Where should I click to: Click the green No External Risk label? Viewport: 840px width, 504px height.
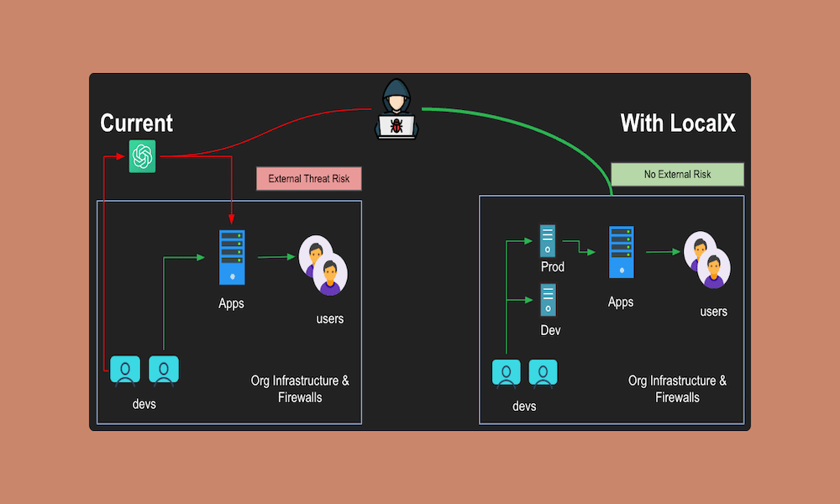coord(677,175)
